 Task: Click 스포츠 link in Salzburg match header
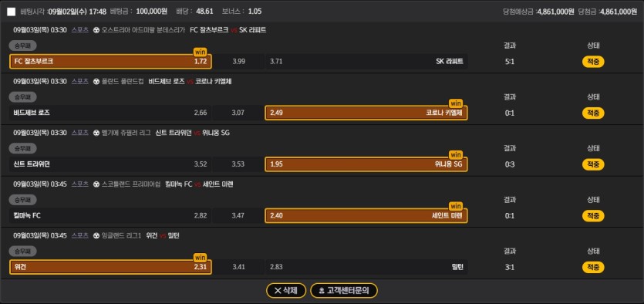(80, 30)
